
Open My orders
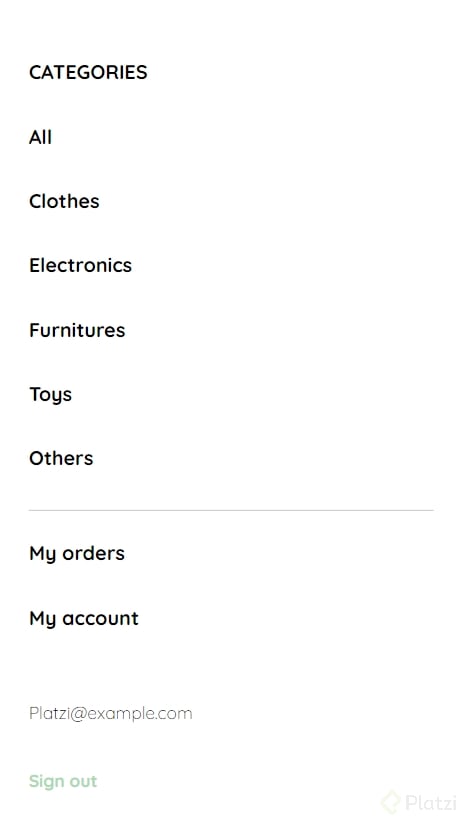coord(77,554)
